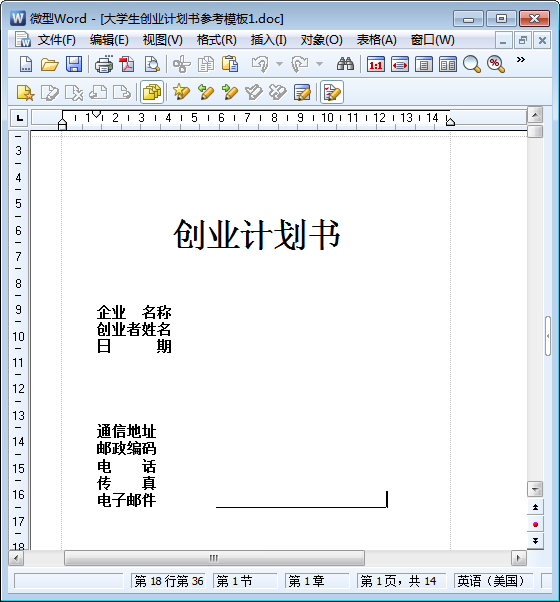The height and width of the screenshot is (602, 560).
Task: Open zoom percentage tool
Action: point(496,64)
